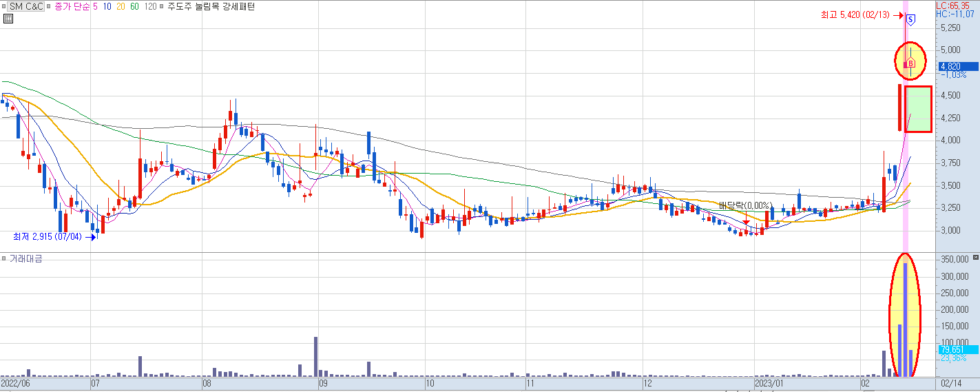Viewport: 980px width, 392px height.
Task: Click the square marker before SM C&C
Action: point(3,6)
